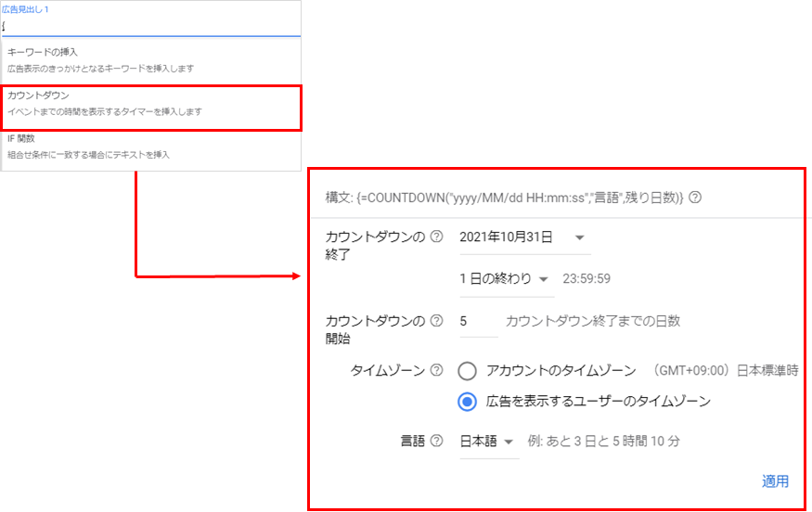Click the help icon next to 言語
The height and width of the screenshot is (512, 812).
pyautogui.click(x=436, y=442)
